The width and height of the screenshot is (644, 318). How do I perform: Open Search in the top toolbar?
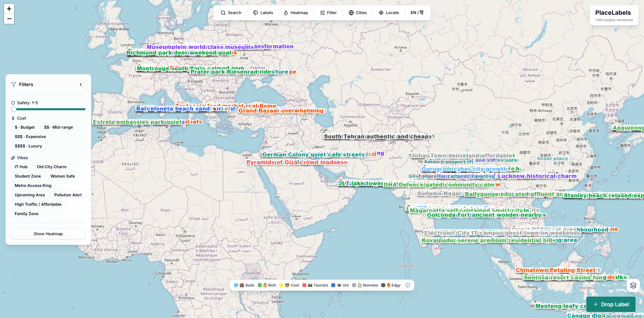point(231,13)
